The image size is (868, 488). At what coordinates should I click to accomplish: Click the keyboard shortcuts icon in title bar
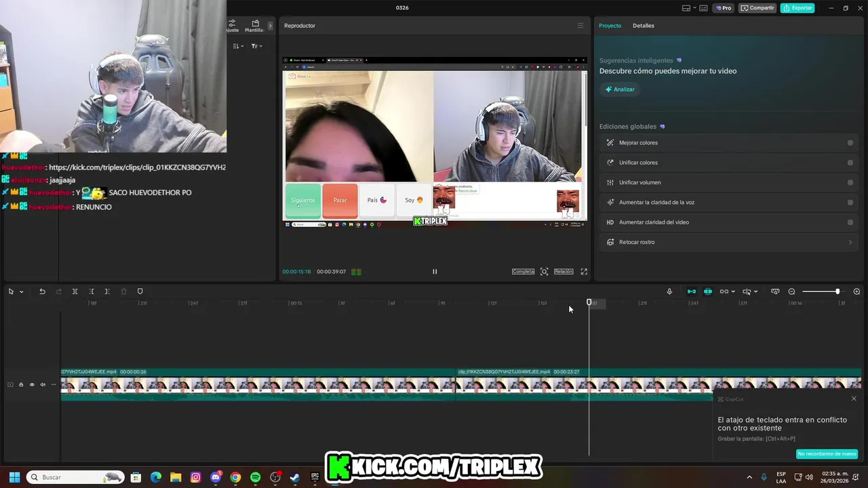pos(703,8)
